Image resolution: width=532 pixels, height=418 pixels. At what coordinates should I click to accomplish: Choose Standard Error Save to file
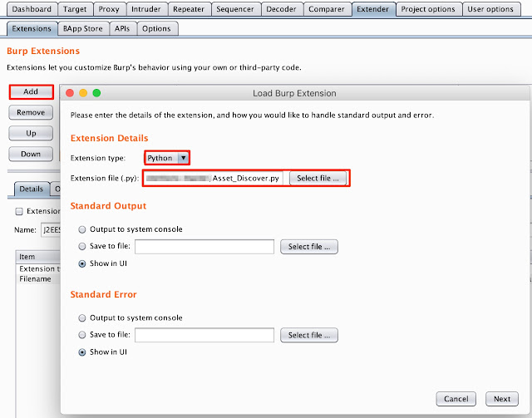[x=82, y=335]
